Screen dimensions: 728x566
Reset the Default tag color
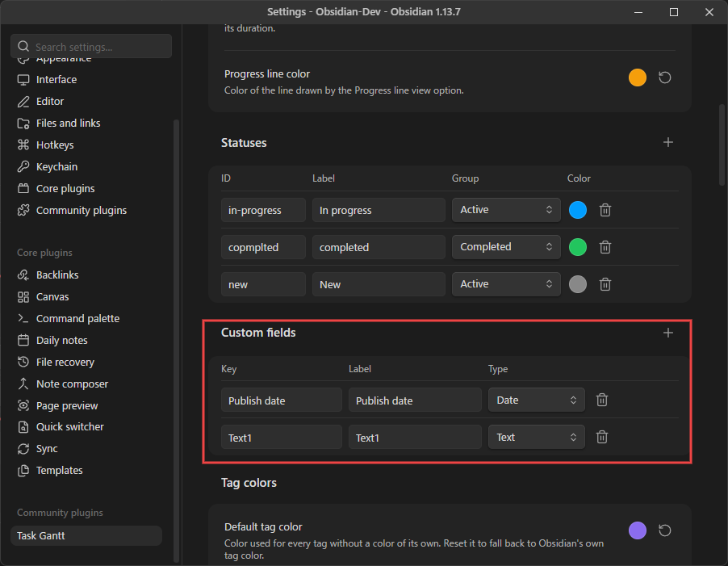tap(665, 530)
